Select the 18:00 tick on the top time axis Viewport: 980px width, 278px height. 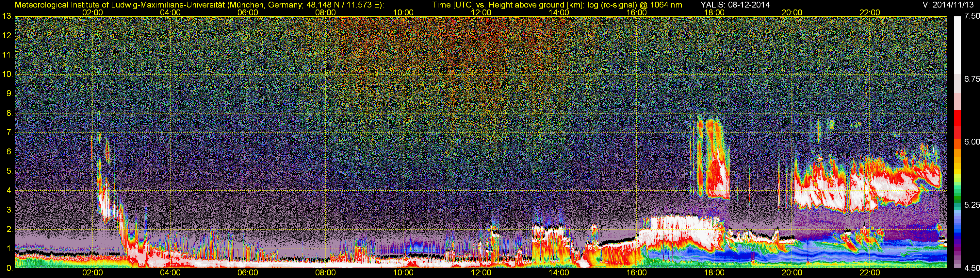[x=714, y=12]
